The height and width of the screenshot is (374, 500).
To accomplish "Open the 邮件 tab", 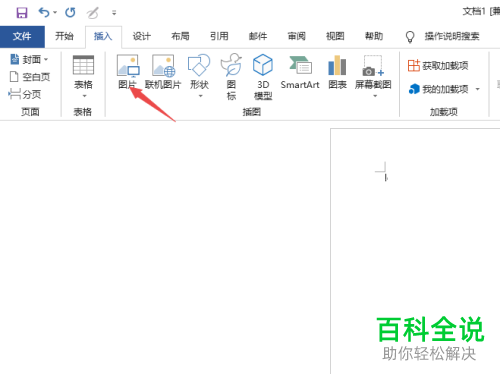I will (x=258, y=36).
